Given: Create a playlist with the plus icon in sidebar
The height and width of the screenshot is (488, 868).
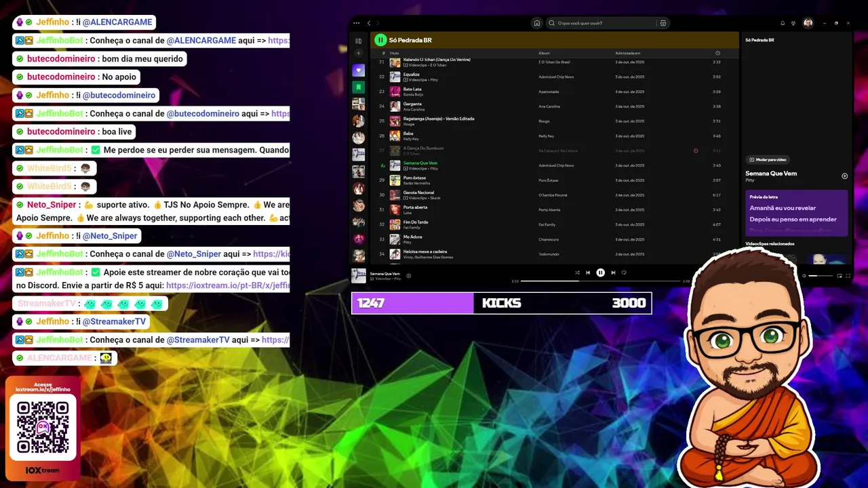Looking at the screenshot, I should (x=359, y=54).
